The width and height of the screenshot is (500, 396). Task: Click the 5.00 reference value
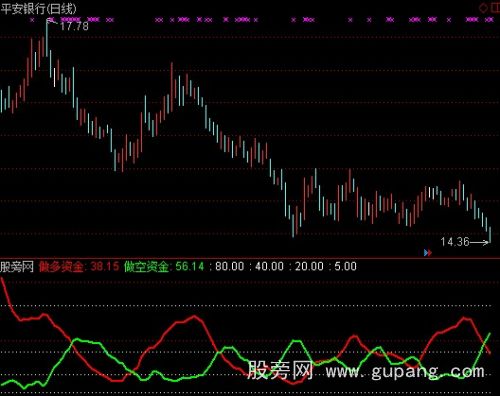coord(345,266)
